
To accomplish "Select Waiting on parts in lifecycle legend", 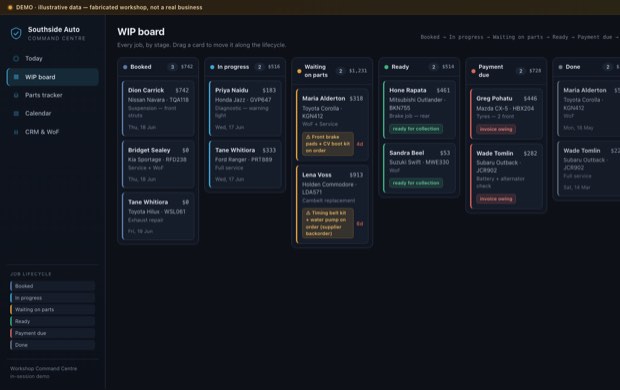I will 53,310.
